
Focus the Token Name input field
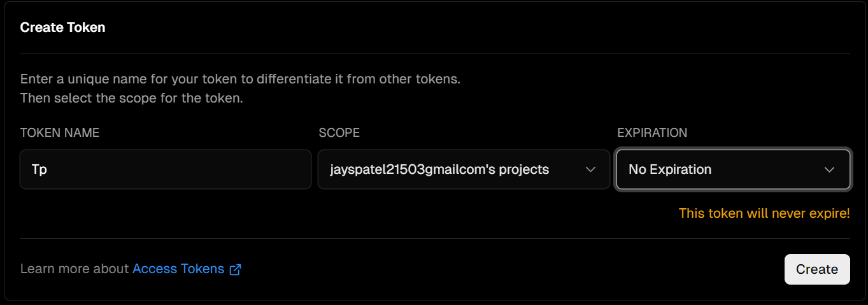[x=166, y=169]
